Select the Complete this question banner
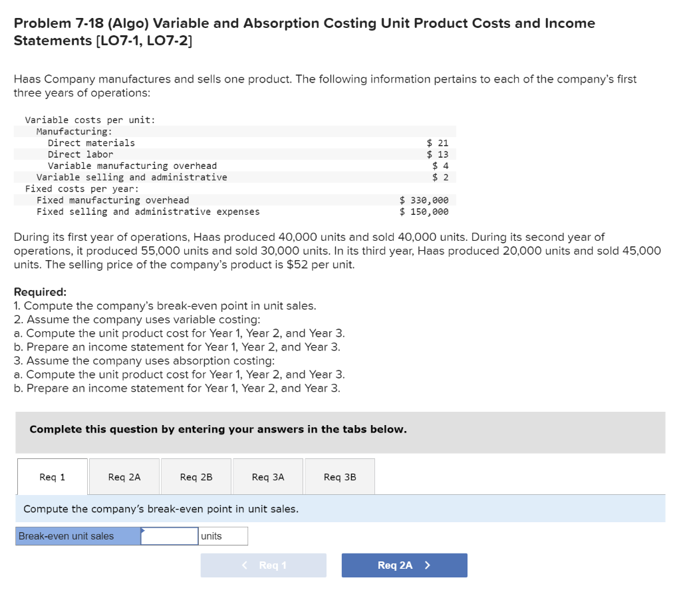The width and height of the screenshot is (681, 616). [x=217, y=429]
